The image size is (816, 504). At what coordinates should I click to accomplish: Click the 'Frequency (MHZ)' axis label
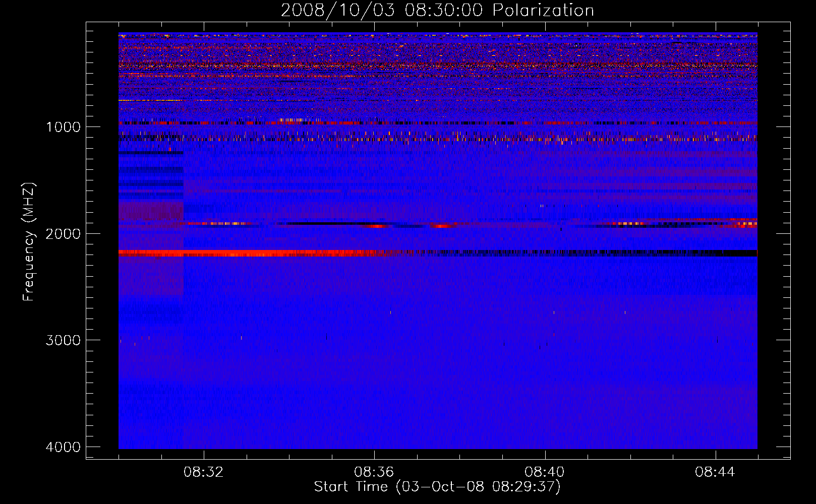click(x=29, y=242)
